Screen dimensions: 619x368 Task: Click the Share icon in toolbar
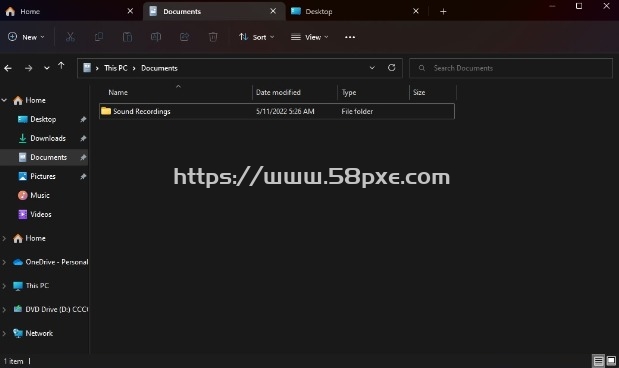click(184, 37)
